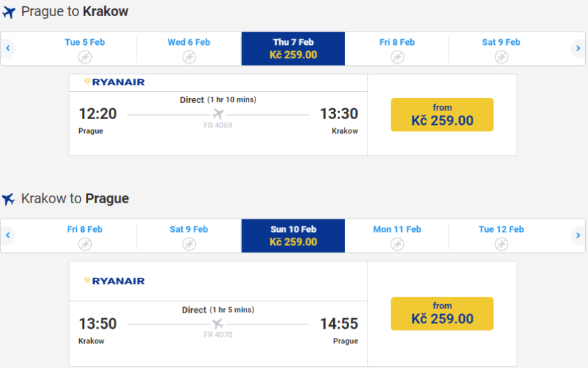The image size is (588, 368).
Task: Click the plane icon beside Krakow to Prague
Action: coord(8,200)
